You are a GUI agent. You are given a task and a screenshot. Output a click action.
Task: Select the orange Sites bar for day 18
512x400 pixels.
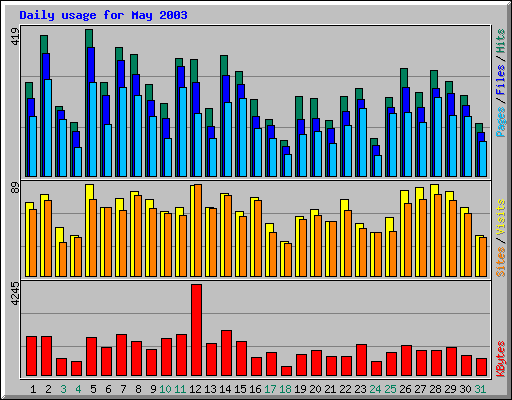pos(288,260)
